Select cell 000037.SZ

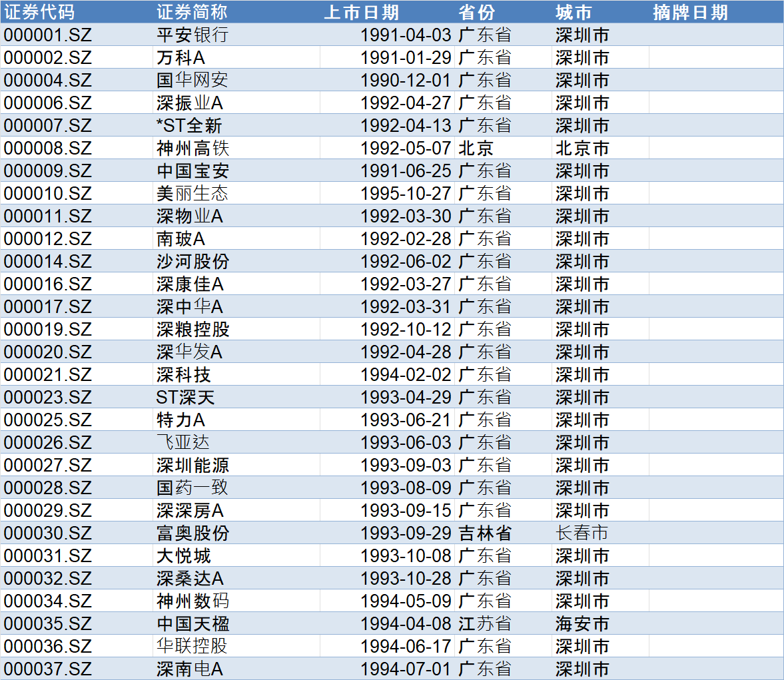(77, 669)
